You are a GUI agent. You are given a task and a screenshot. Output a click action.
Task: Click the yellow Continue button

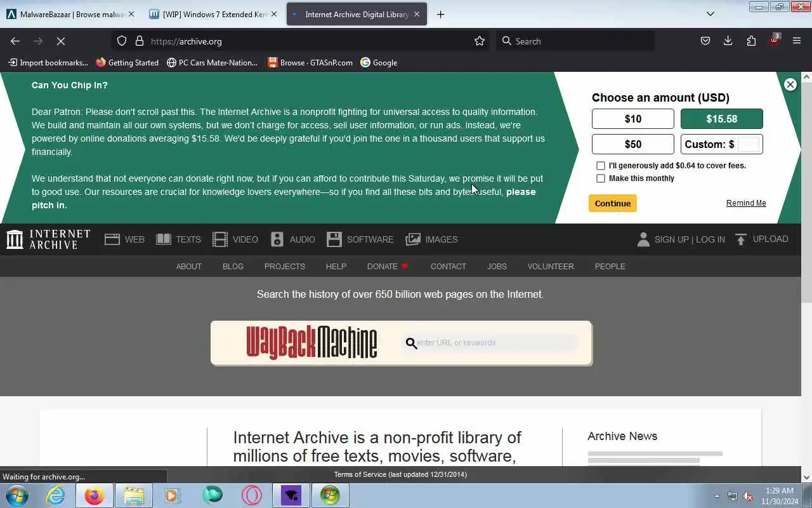tap(613, 203)
